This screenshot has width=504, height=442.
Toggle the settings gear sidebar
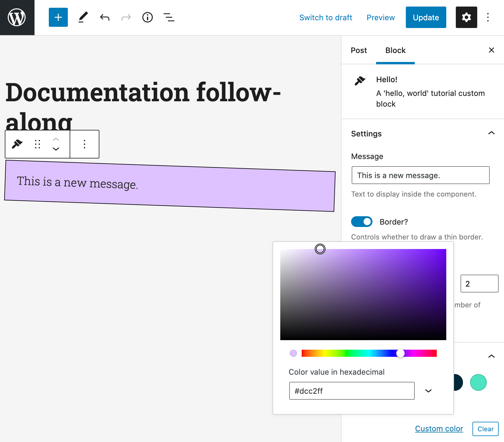pos(466,18)
